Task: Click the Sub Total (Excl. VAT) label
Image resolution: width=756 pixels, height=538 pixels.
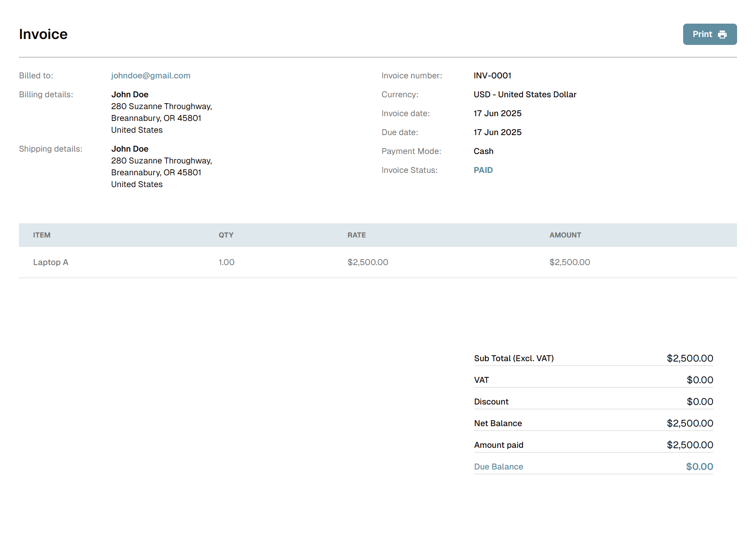Action: (x=514, y=358)
